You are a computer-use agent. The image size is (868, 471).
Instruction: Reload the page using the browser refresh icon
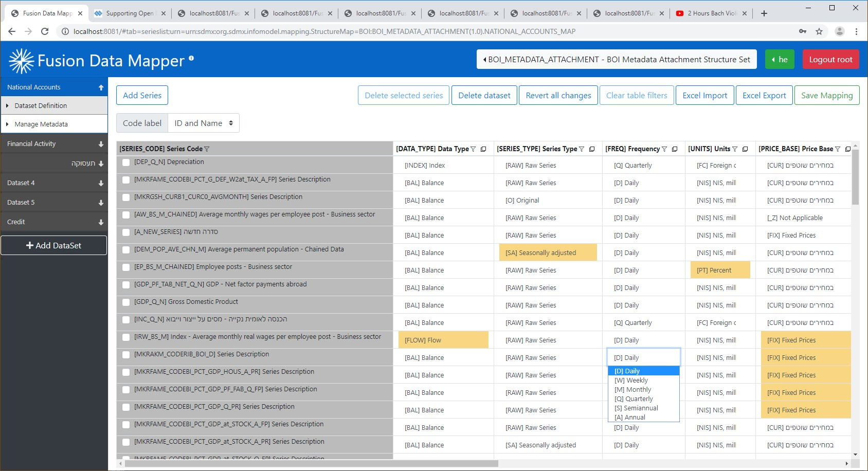click(x=45, y=31)
